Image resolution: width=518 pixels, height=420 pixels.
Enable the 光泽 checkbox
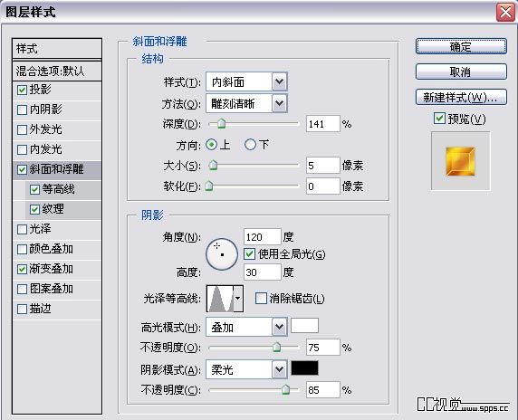pyautogui.click(x=22, y=230)
